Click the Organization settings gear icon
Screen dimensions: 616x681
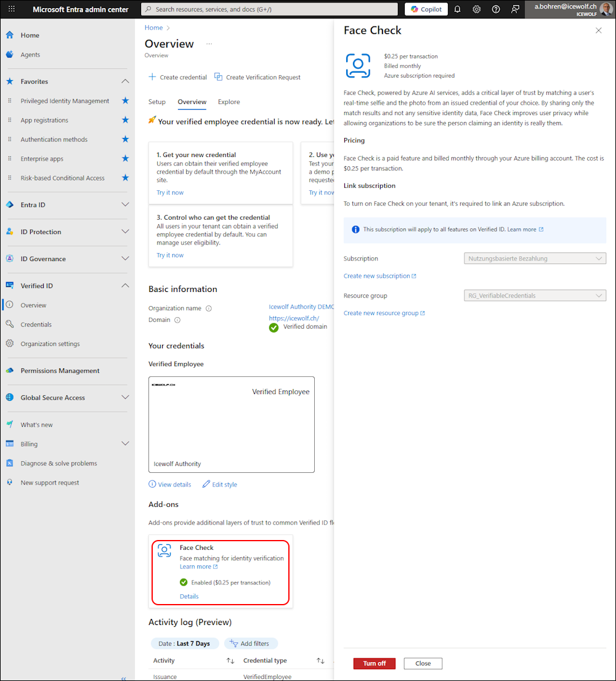10,344
